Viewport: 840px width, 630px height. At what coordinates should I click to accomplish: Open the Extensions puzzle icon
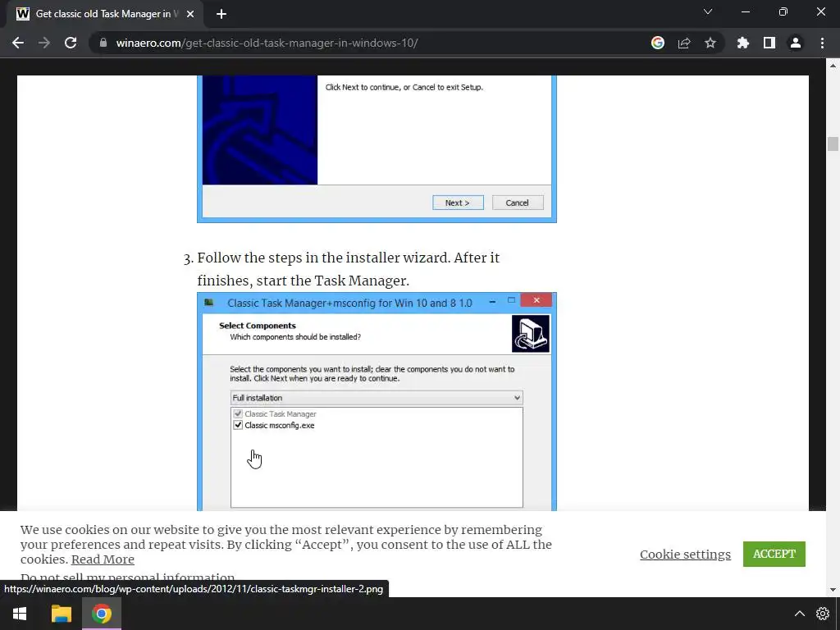[x=743, y=43]
